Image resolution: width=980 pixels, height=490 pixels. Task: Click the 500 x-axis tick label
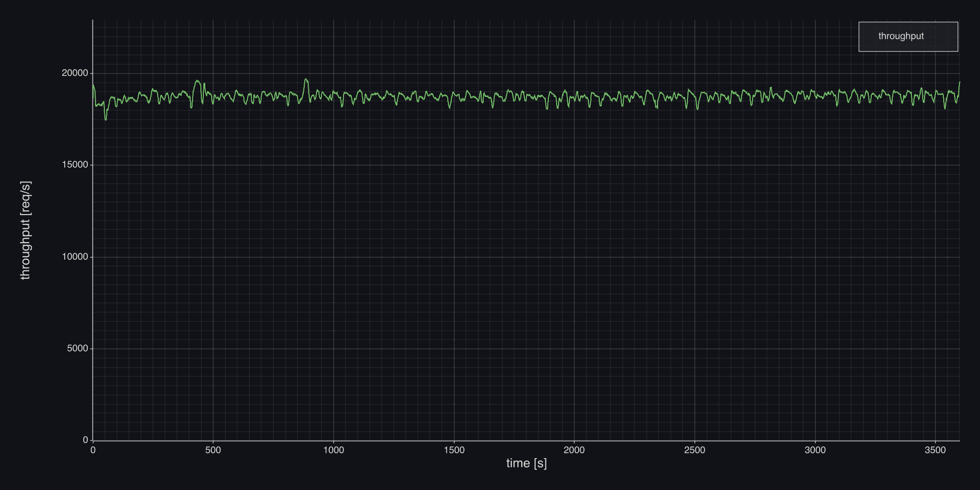[213, 450]
